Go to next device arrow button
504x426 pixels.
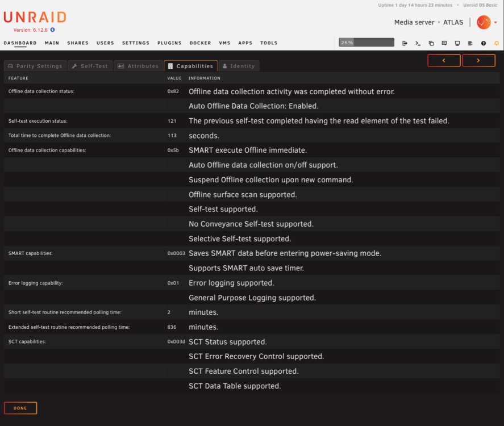point(478,60)
